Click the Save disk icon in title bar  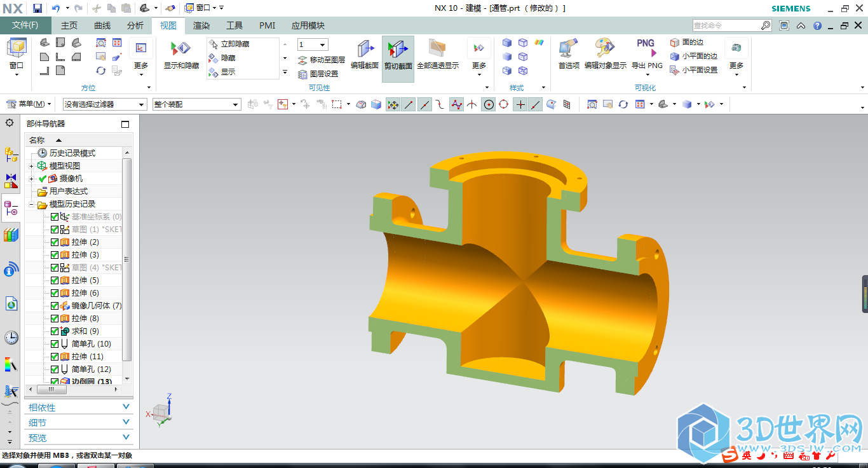(x=37, y=8)
